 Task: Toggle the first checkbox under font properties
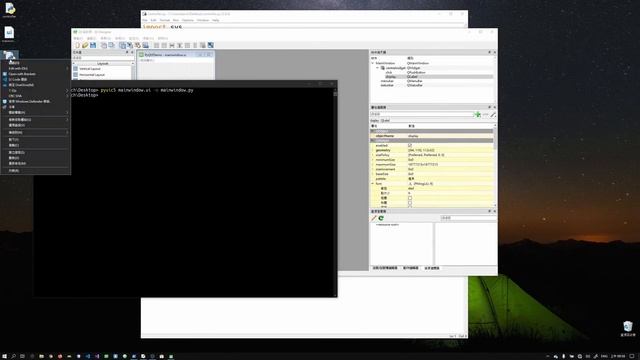tap(410, 198)
